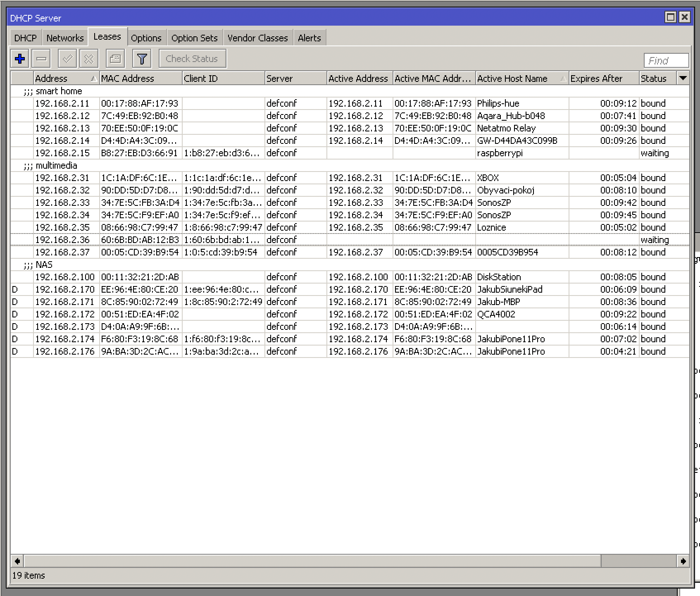
Task: Select the lease address 192.168.2.174
Action: point(65,339)
